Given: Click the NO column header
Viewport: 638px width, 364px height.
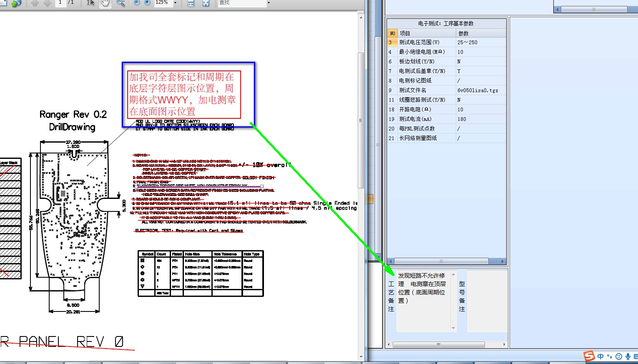Looking at the screenshot, I should tap(392, 33).
